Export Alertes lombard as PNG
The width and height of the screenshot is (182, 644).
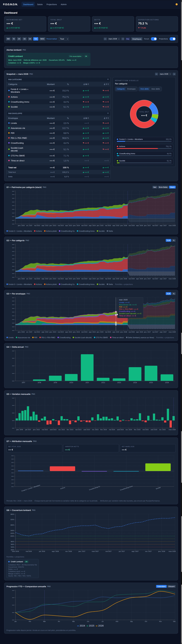pyautogui.click(x=24, y=50)
